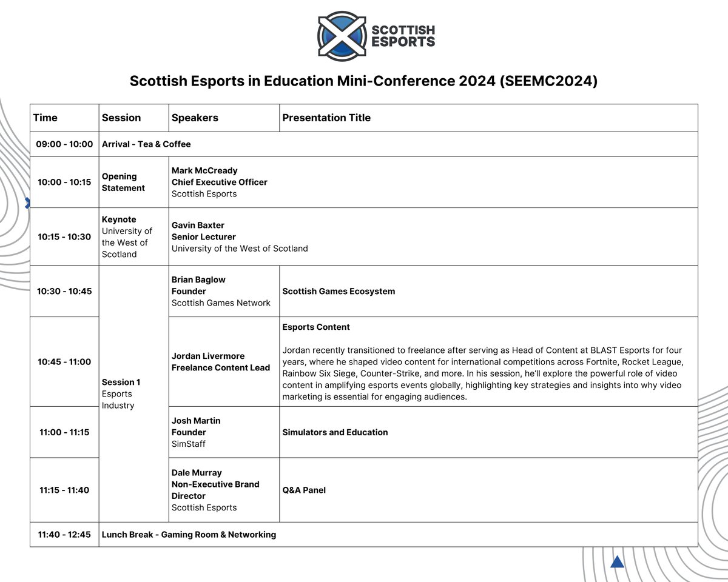Click Gavin Baxter's keynote speaker name
Viewport: 728px width, 582px height.
[198, 225]
